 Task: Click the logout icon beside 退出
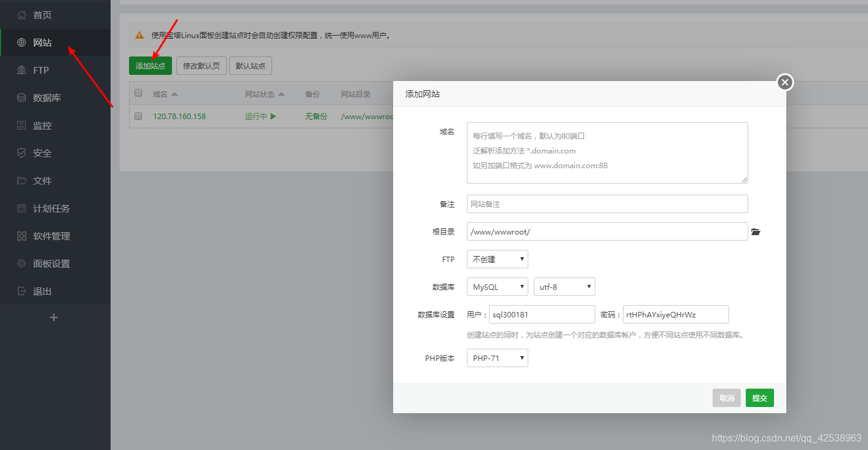pos(22,291)
